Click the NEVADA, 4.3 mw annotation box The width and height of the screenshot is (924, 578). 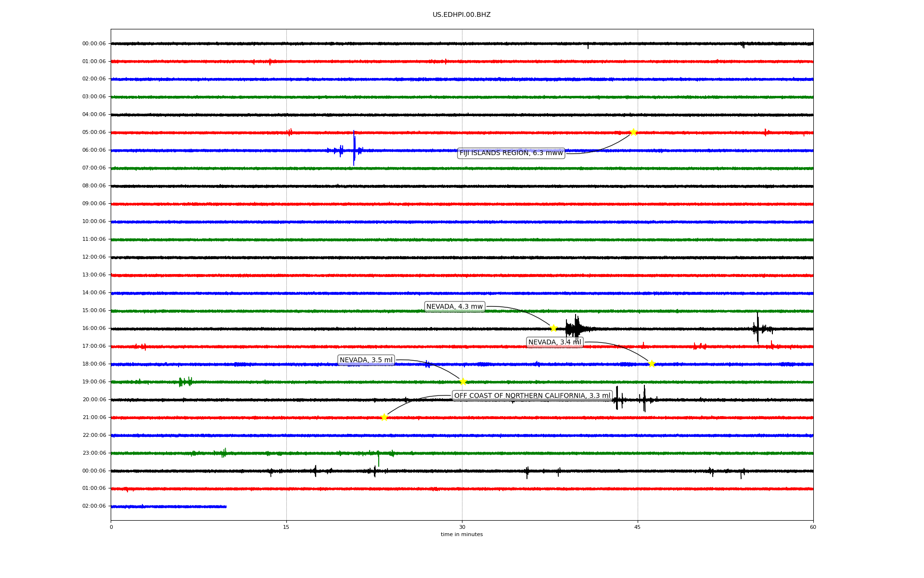tap(454, 307)
